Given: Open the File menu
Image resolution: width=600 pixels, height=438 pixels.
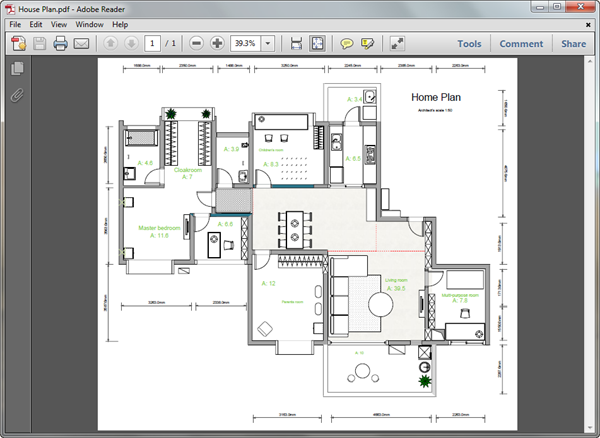Looking at the screenshot, I should (x=15, y=24).
